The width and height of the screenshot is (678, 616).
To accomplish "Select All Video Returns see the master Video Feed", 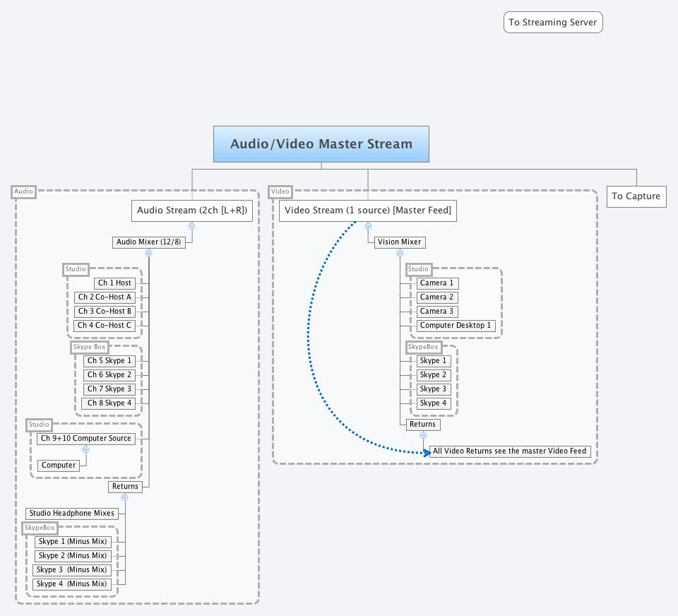I will (510, 451).
